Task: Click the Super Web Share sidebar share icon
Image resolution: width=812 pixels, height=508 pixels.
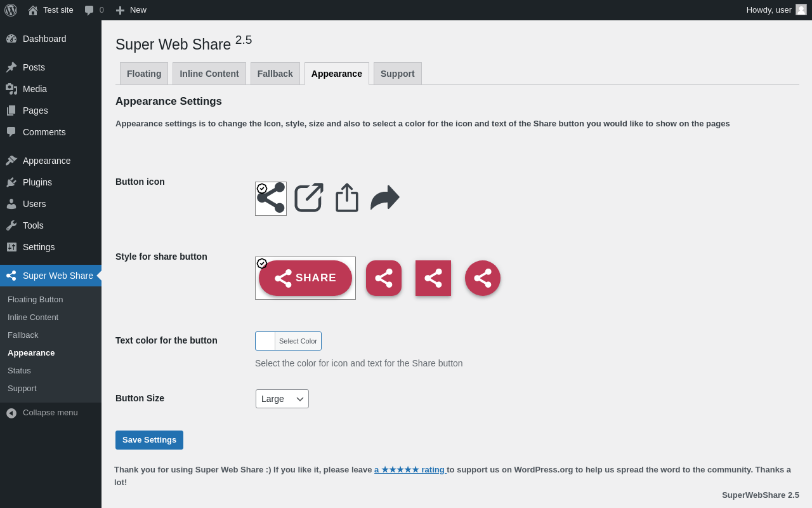Action: pyautogui.click(x=11, y=276)
